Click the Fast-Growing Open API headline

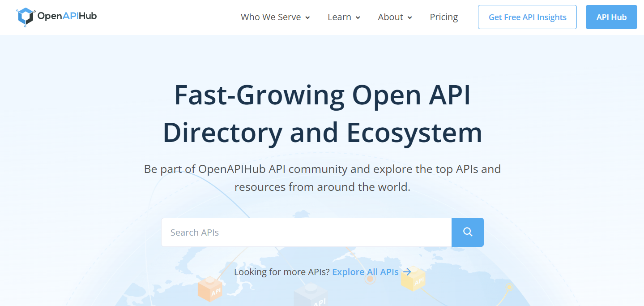click(x=322, y=114)
